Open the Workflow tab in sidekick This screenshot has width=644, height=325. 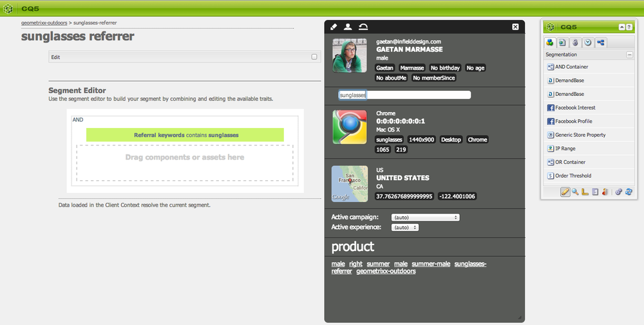600,42
